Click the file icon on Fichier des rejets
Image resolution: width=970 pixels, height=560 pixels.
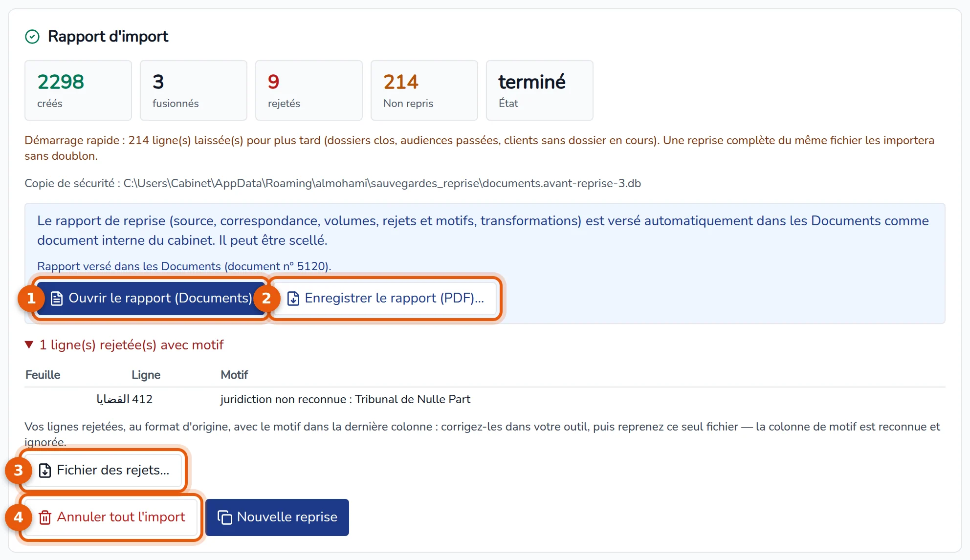click(45, 470)
